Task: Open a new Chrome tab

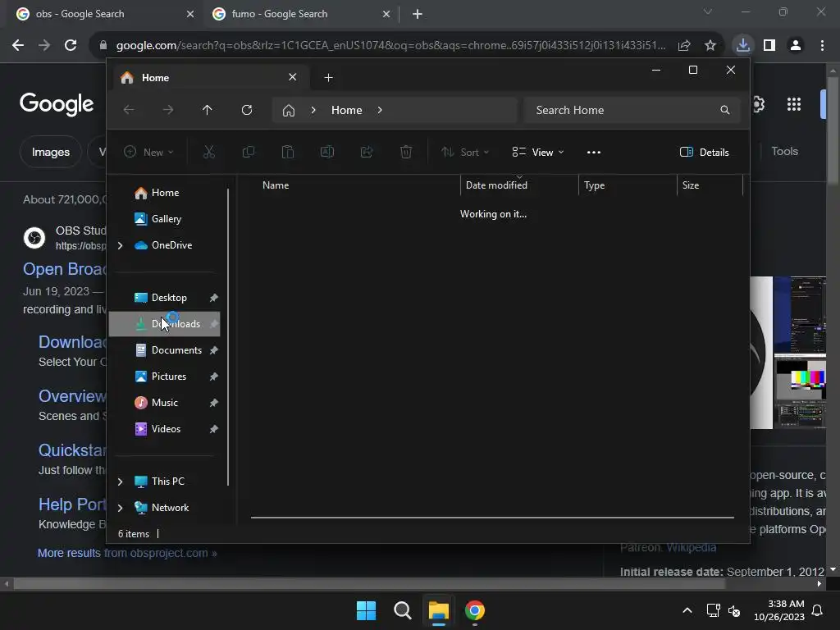Action: pos(418,14)
